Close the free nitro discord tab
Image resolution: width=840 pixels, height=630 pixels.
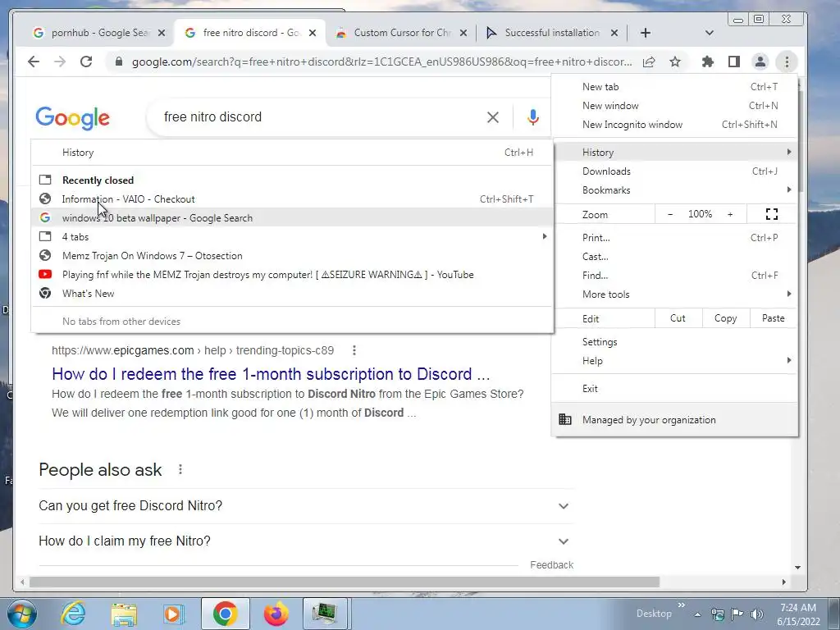tap(313, 33)
